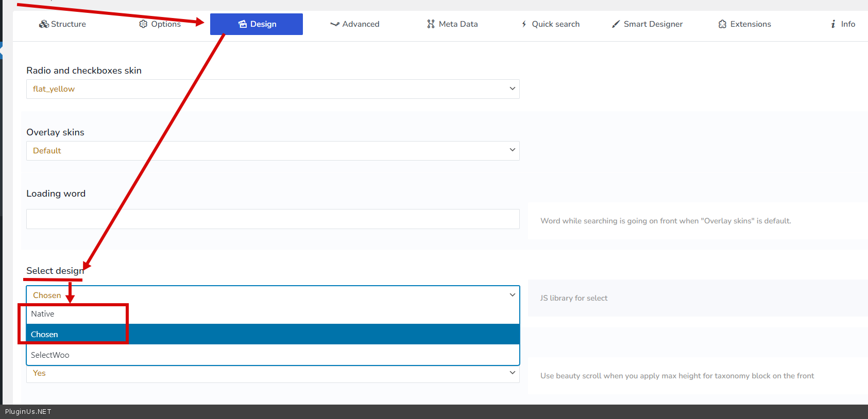Screen dimensions: 868x419
Task: Click the Design tab icon
Action: [243, 24]
